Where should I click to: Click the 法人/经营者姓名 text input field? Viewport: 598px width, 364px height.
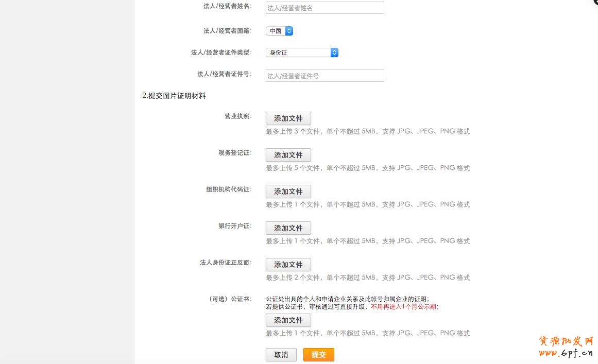[324, 8]
